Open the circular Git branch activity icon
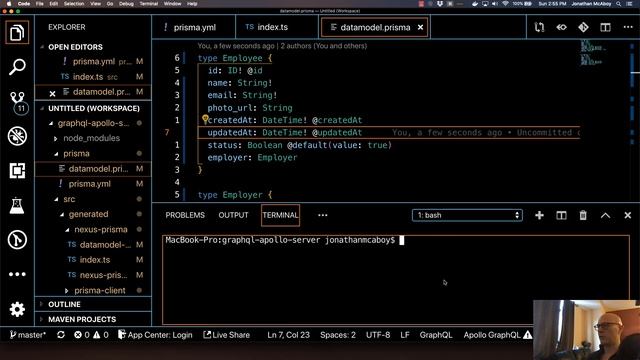 click(17, 240)
